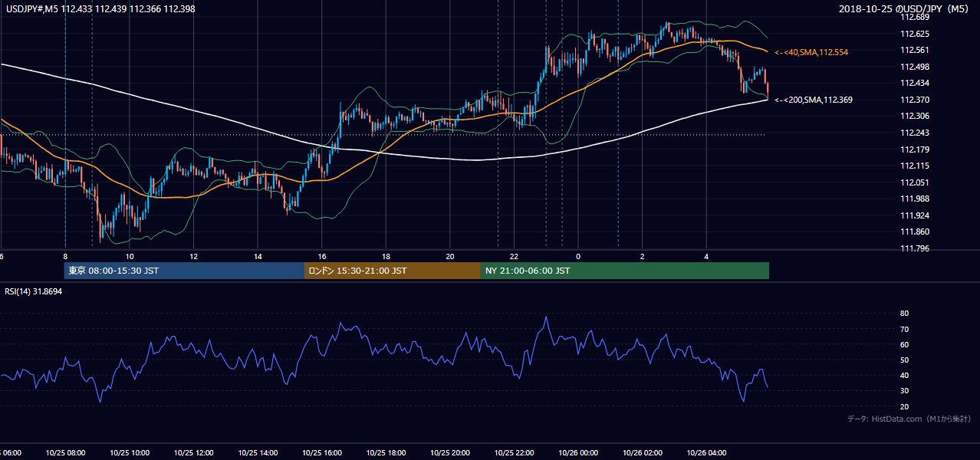The image size is (980, 460).
Task: Click the RSI(14) 31.8694 indicator label
Action: click(34, 291)
